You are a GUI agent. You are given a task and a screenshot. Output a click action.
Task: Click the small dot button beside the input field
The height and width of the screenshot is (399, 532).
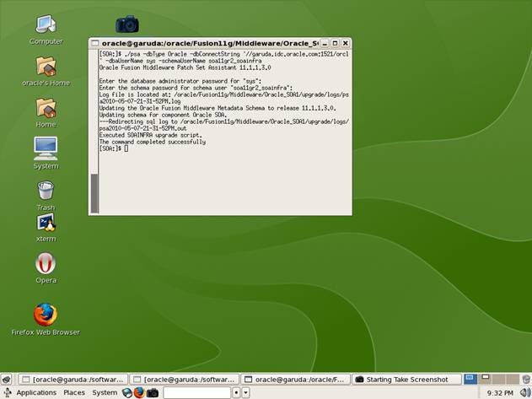pos(236,393)
